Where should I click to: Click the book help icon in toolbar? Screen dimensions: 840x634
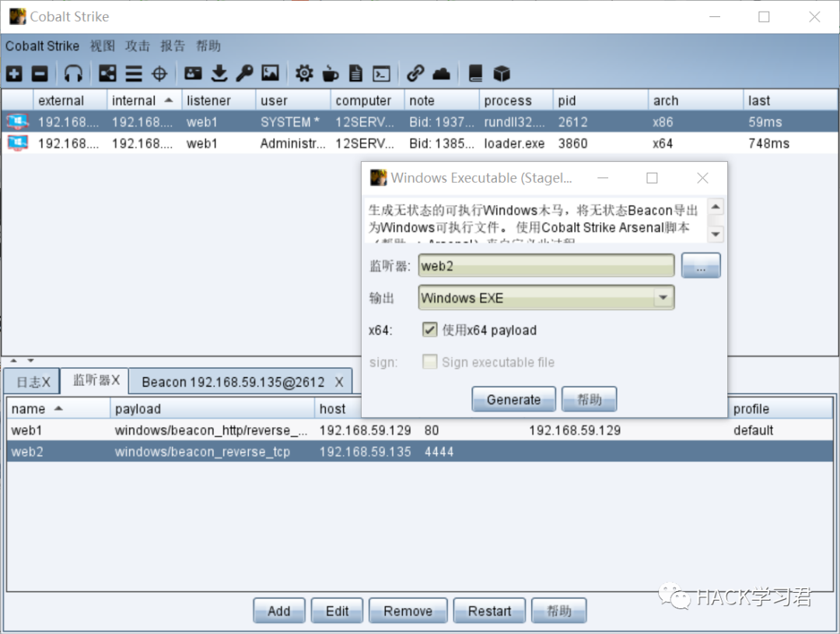point(475,73)
